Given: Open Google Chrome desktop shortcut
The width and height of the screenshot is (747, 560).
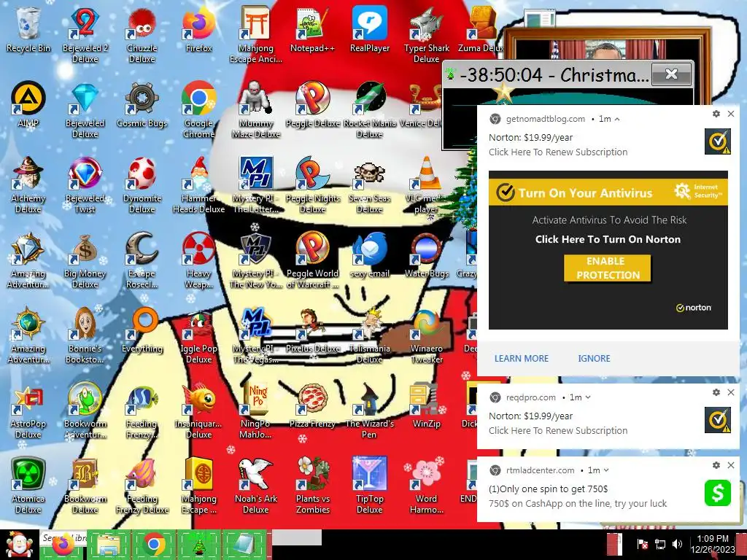Looking at the screenshot, I should 198,110.
